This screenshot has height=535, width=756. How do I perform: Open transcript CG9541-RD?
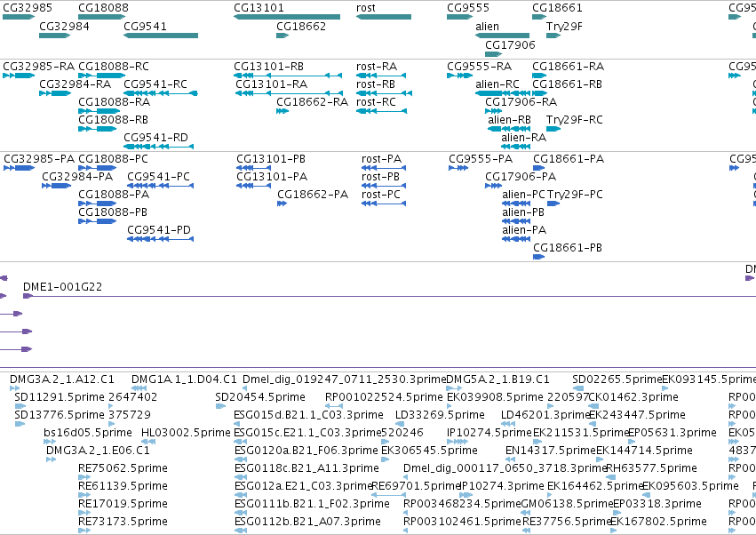(155, 138)
